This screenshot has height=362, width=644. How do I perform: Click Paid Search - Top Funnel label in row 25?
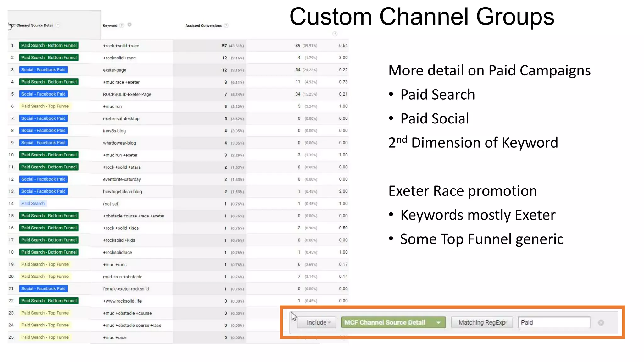tap(45, 337)
